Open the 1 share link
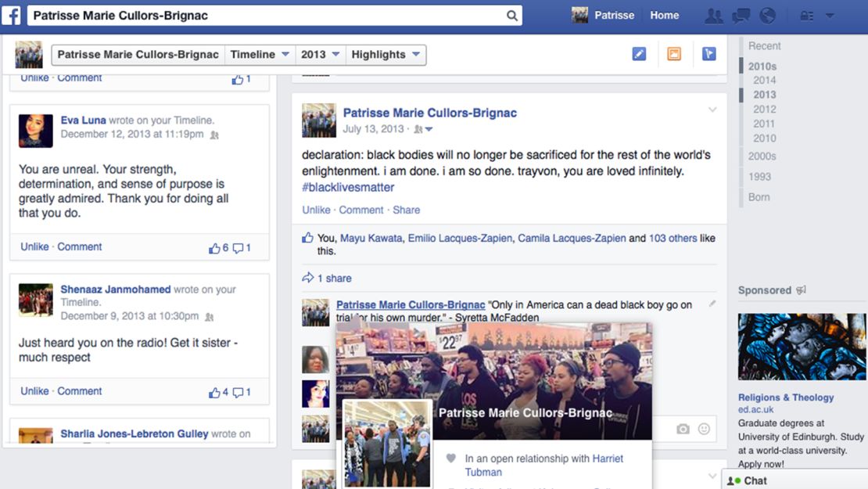The image size is (868, 489). click(x=335, y=278)
